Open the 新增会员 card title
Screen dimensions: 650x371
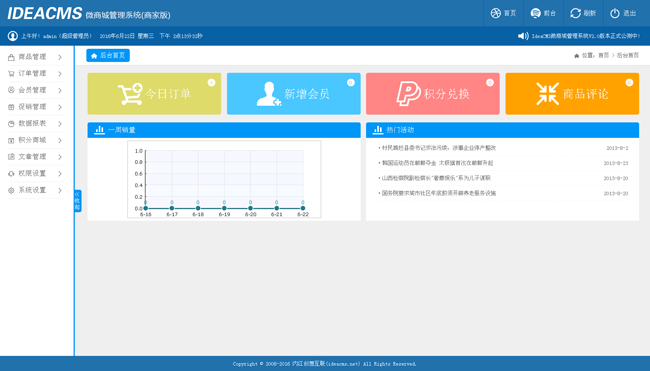(x=307, y=94)
